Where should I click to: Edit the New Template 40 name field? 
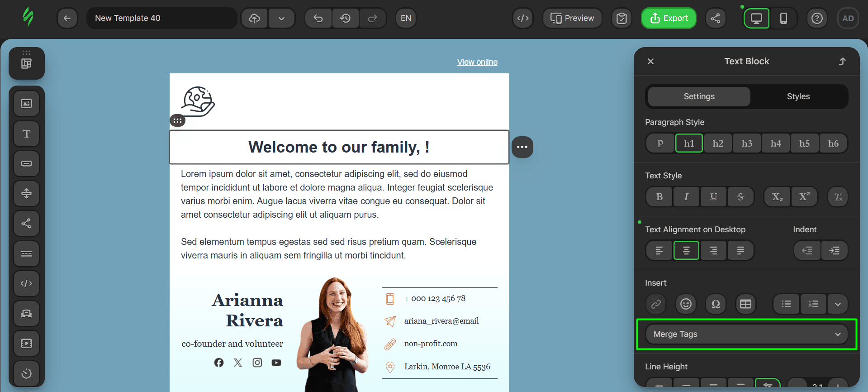pyautogui.click(x=161, y=18)
